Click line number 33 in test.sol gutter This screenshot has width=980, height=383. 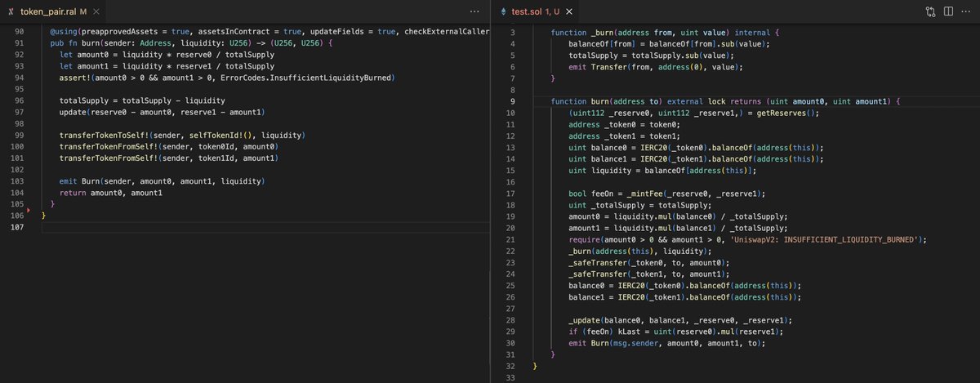(510, 378)
